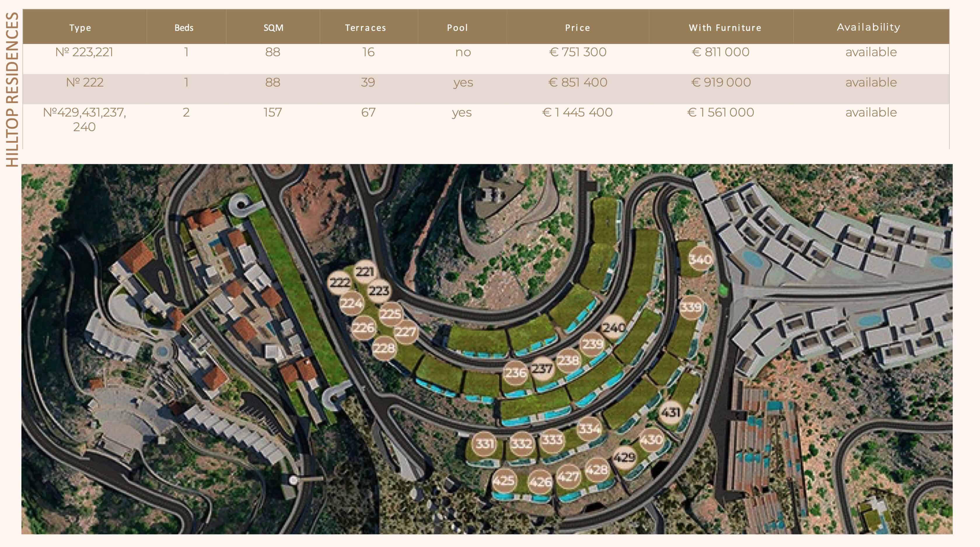Select residence marker 237
The height and width of the screenshot is (547, 980).
coord(542,368)
